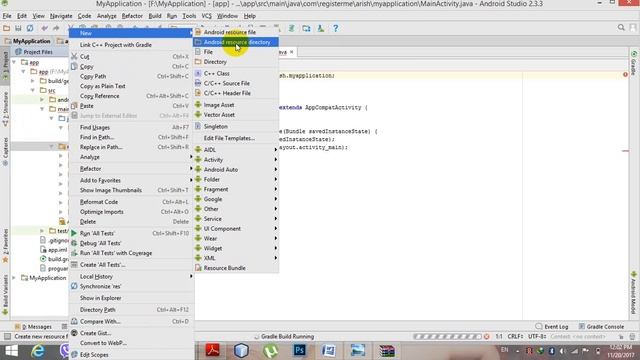Click the CRLF line separator selector

click(515, 336)
